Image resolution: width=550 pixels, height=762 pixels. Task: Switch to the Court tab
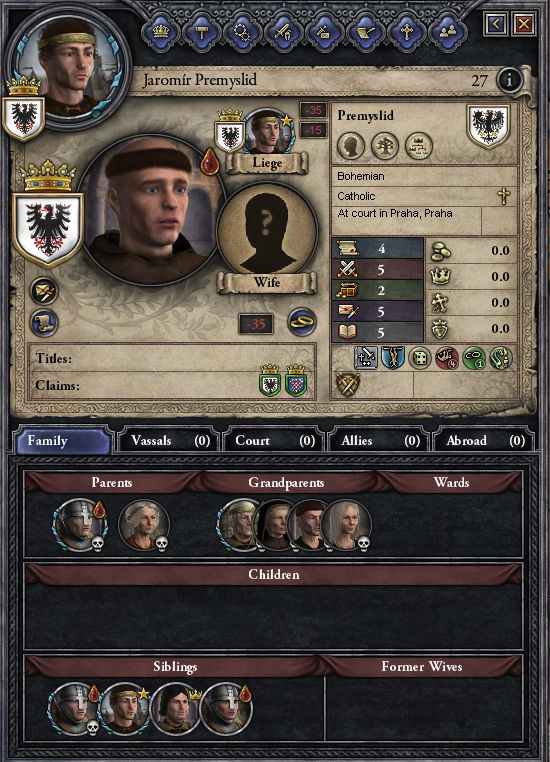[274, 441]
